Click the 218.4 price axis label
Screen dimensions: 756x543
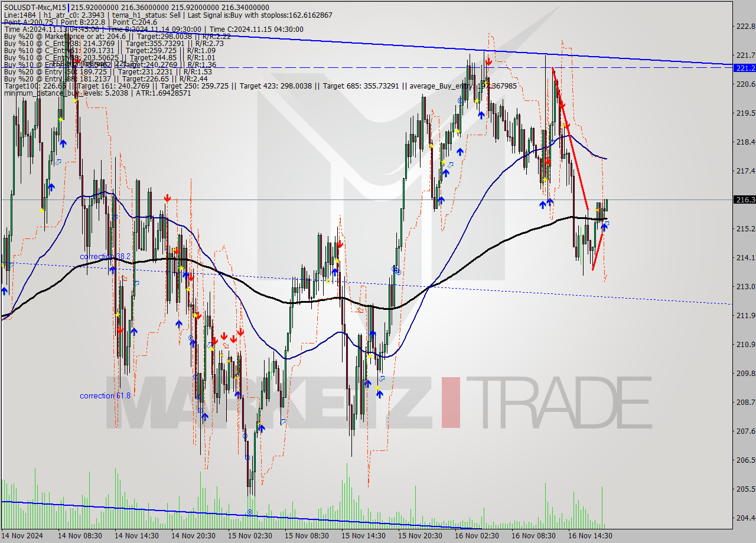(746, 142)
